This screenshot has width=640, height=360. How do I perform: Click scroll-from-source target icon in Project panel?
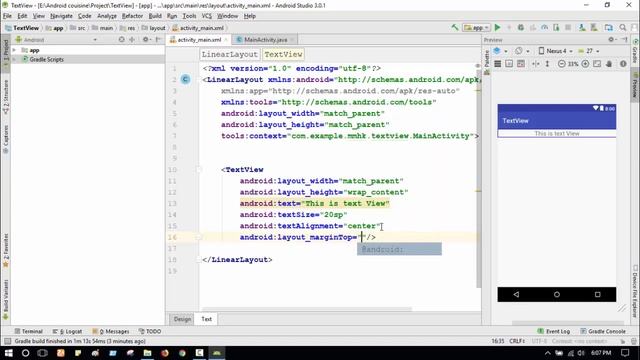tap(121, 40)
